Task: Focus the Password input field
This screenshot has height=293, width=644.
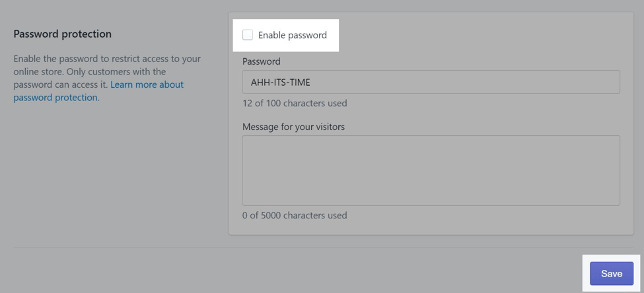Action: [431, 82]
